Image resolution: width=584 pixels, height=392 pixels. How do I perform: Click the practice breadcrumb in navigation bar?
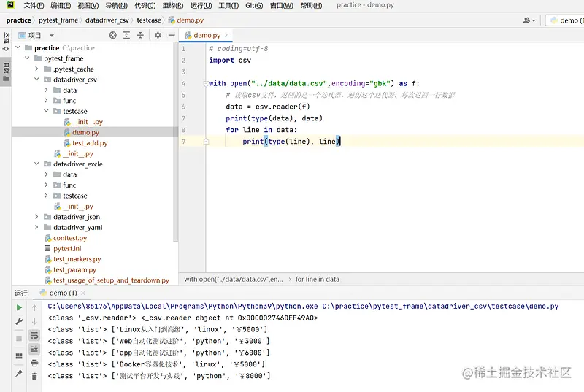click(x=19, y=20)
